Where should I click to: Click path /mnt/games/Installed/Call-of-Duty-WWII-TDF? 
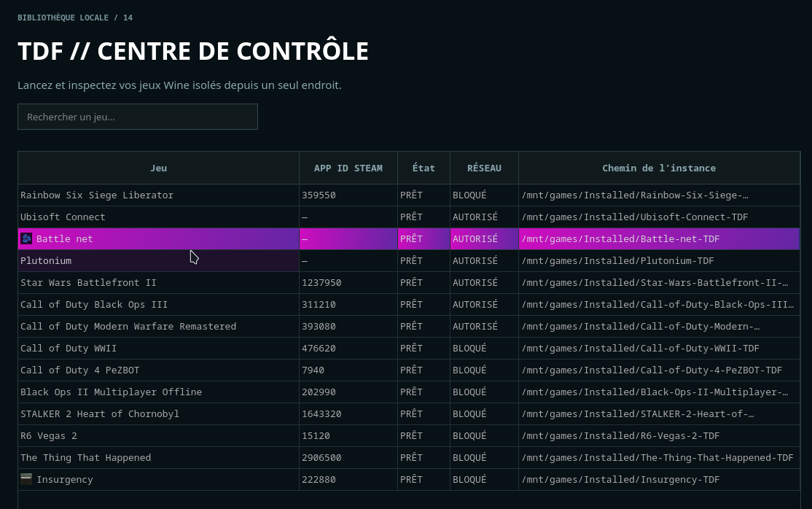640,348
